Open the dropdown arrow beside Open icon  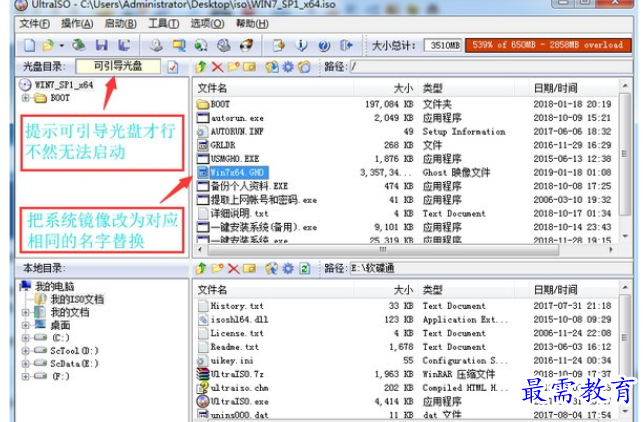pos(62,45)
